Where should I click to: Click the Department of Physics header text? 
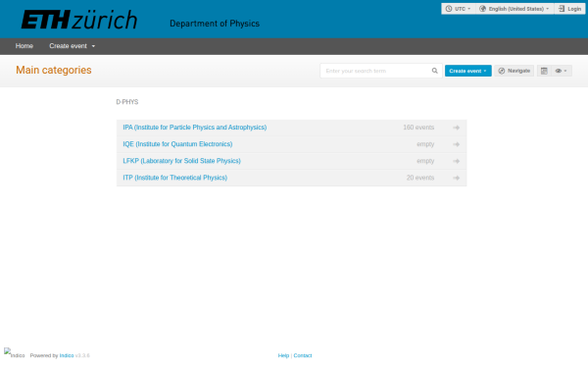[x=215, y=24]
